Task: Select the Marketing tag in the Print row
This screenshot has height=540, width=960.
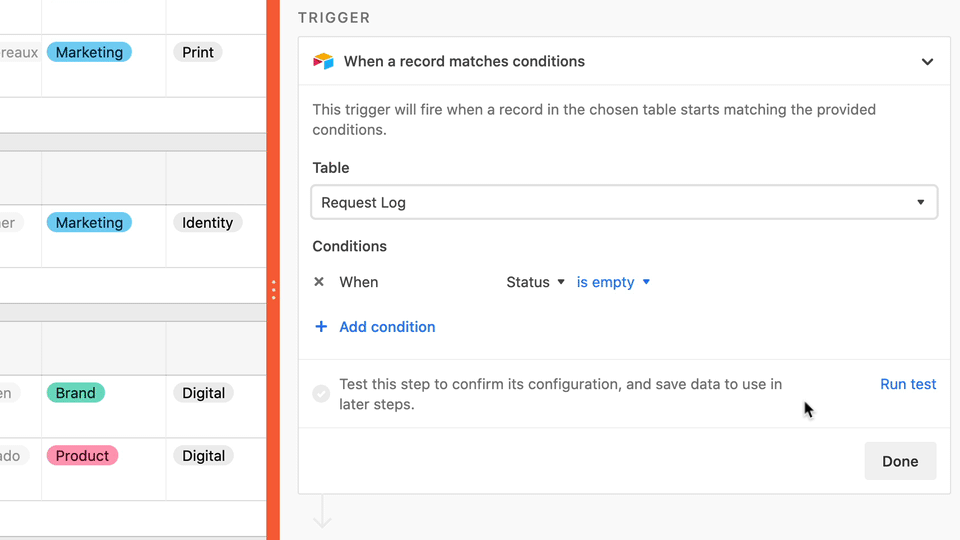Action: pyautogui.click(x=89, y=52)
